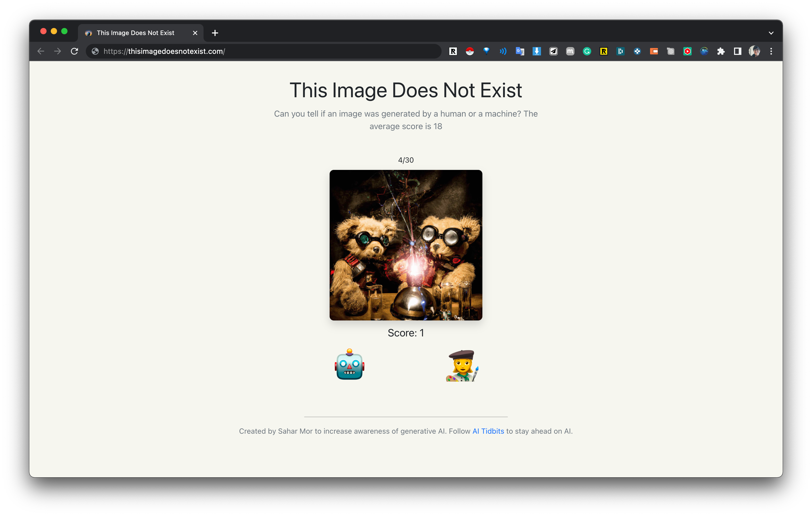Open the Extensions puzzle menu
Viewport: 812px width, 516px height.
click(721, 51)
